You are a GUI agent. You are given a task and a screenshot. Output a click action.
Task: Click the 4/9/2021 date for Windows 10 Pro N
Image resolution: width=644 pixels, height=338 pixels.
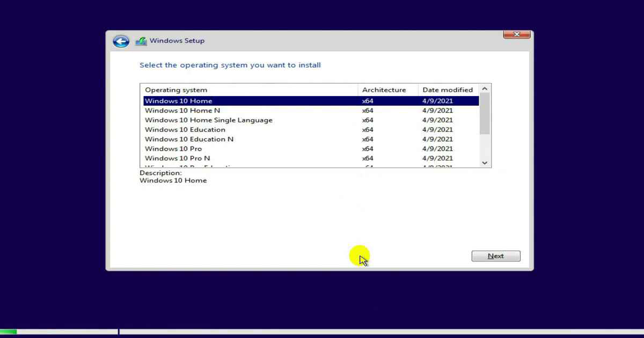[x=437, y=158]
